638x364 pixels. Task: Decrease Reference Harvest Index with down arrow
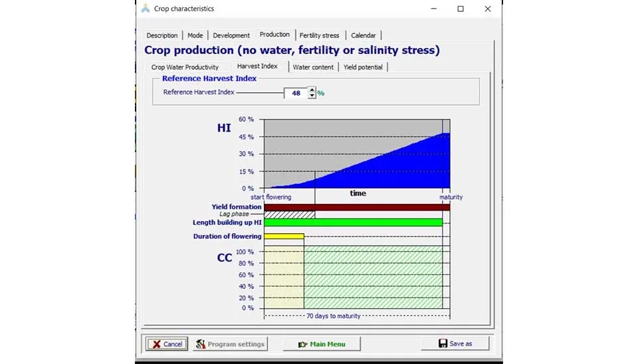tap(312, 96)
